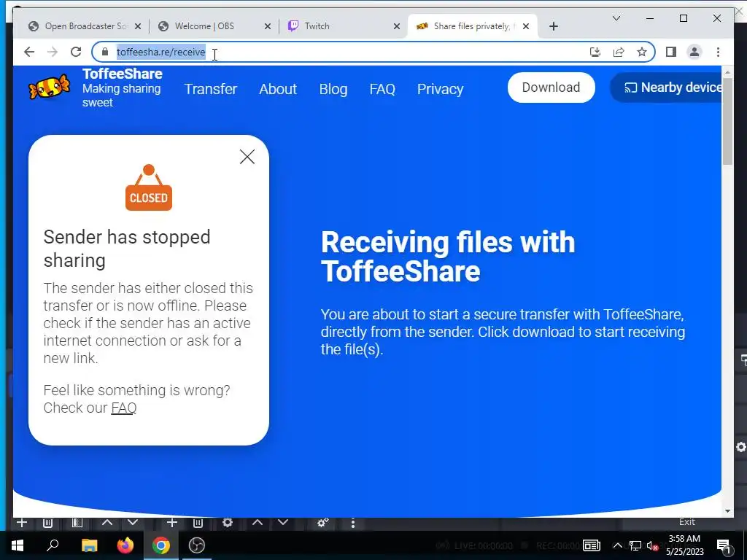The width and height of the screenshot is (747, 560).
Task: Click the ToffeeShare candy logo
Action: (49, 87)
